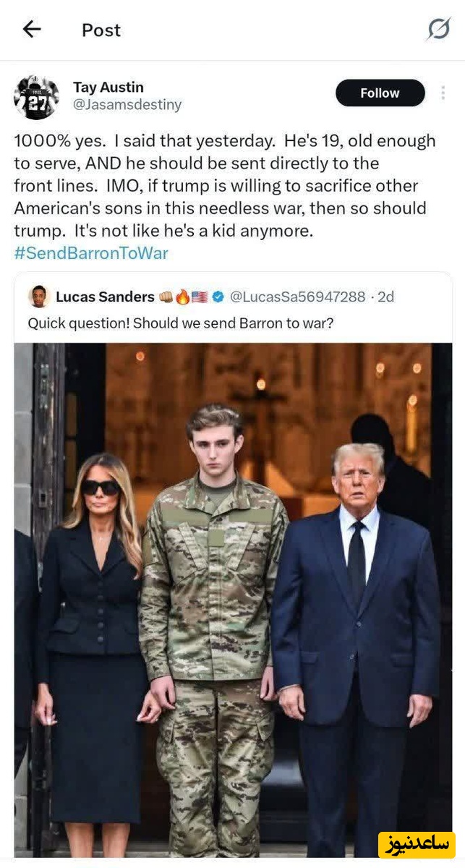Tap the fist emoji after Lucas Sanders
The height and width of the screenshot is (868, 465).
coord(166,297)
